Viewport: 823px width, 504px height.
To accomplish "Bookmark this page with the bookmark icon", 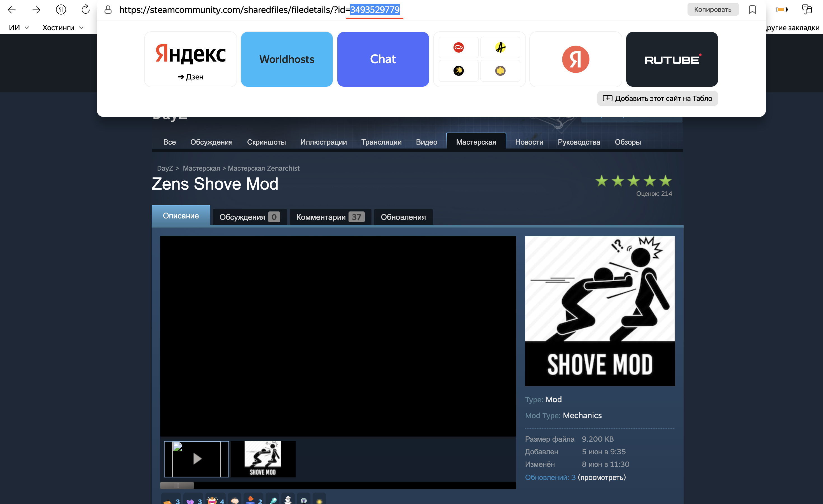I will (752, 10).
